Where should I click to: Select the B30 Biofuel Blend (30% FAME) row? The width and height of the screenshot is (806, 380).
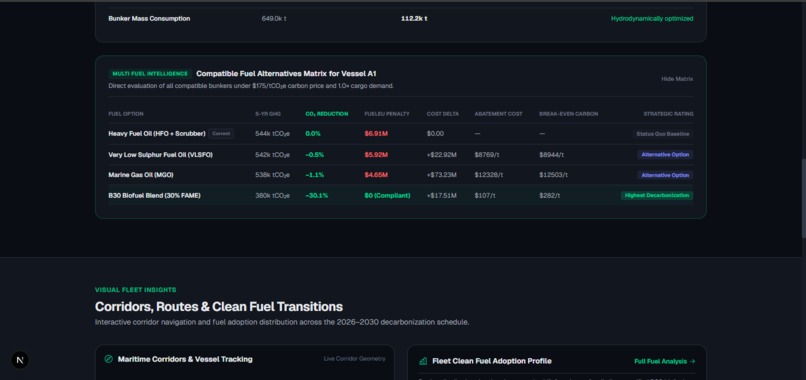point(400,195)
